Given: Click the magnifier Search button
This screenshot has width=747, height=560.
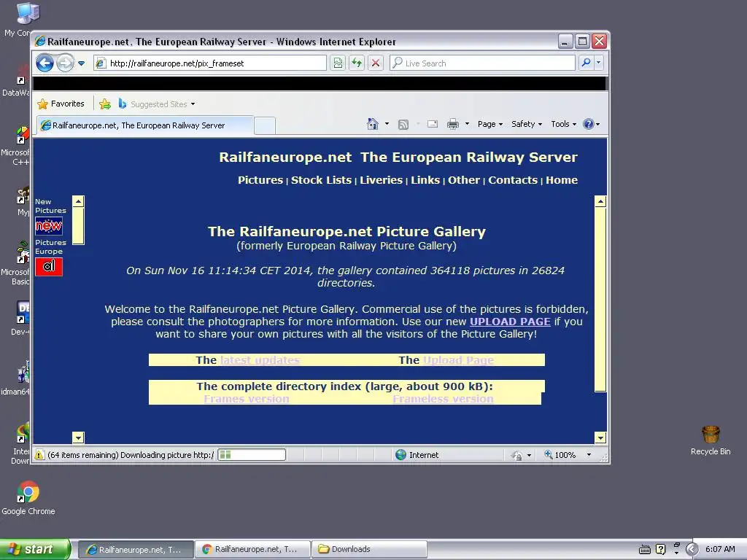Looking at the screenshot, I should point(586,63).
